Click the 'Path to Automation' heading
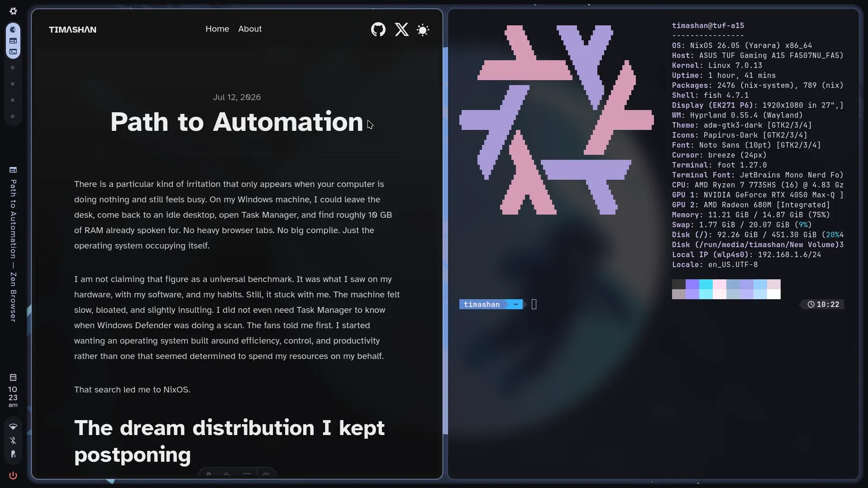 (x=237, y=122)
